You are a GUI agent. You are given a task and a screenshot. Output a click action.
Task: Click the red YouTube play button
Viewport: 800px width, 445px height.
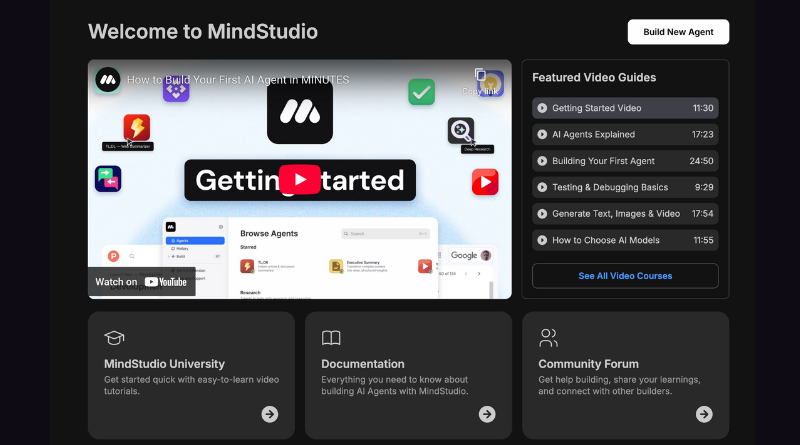coord(299,180)
